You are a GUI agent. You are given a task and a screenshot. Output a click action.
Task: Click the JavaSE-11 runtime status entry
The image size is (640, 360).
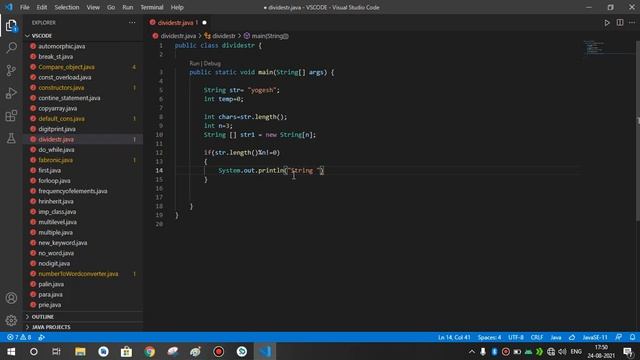[595, 338]
